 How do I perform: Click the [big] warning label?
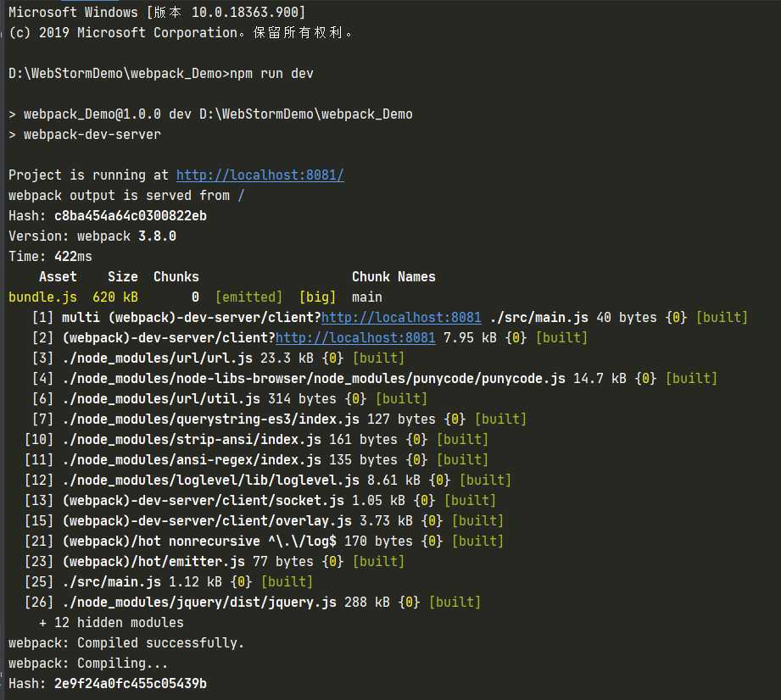point(317,297)
